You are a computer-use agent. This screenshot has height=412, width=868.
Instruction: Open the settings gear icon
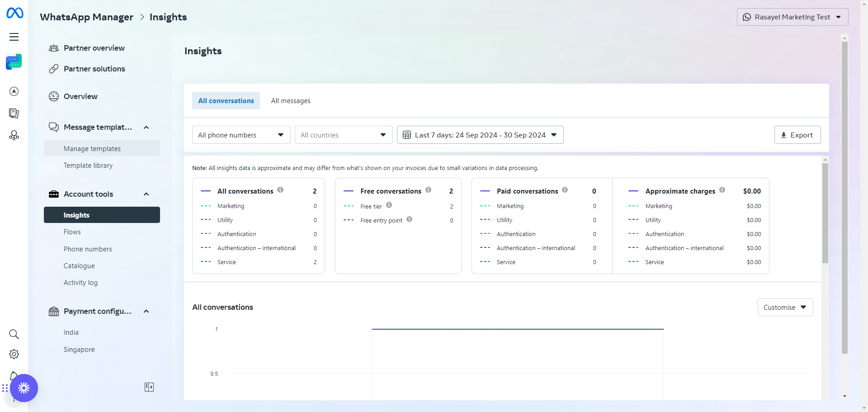14,354
